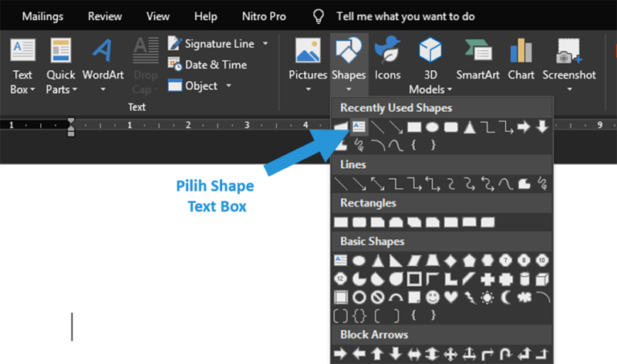Viewport: 617px width, 364px height.
Task: Open the Icons gallery
Action: 388,59
